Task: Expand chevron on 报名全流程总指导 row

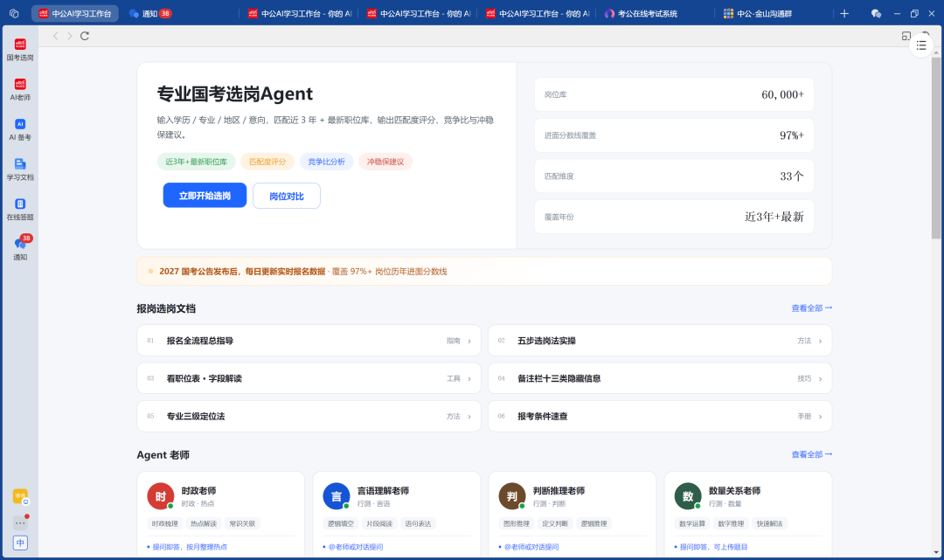Action: point(469,341)
